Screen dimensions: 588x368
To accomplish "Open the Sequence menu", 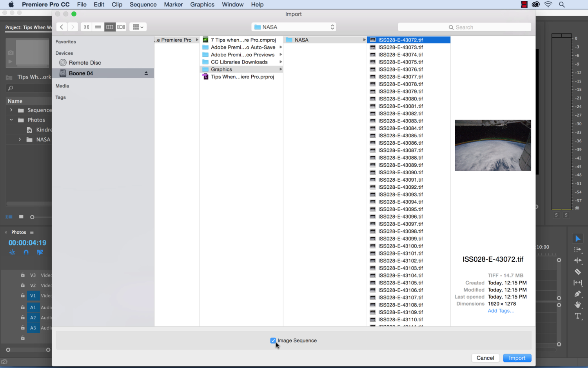I will coord(143,4).
